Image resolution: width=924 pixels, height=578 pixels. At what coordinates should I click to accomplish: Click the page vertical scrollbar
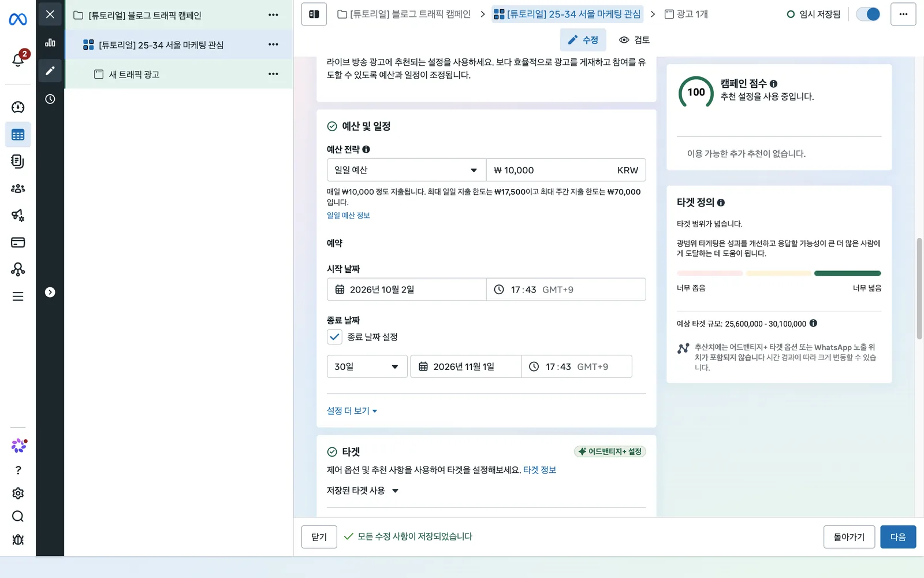click(919, 289)
